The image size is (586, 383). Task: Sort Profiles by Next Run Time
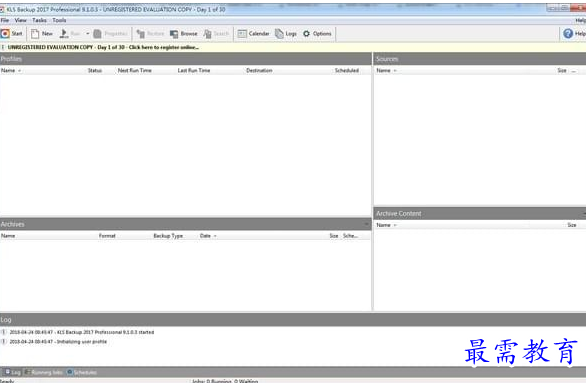tap(135, 70)
